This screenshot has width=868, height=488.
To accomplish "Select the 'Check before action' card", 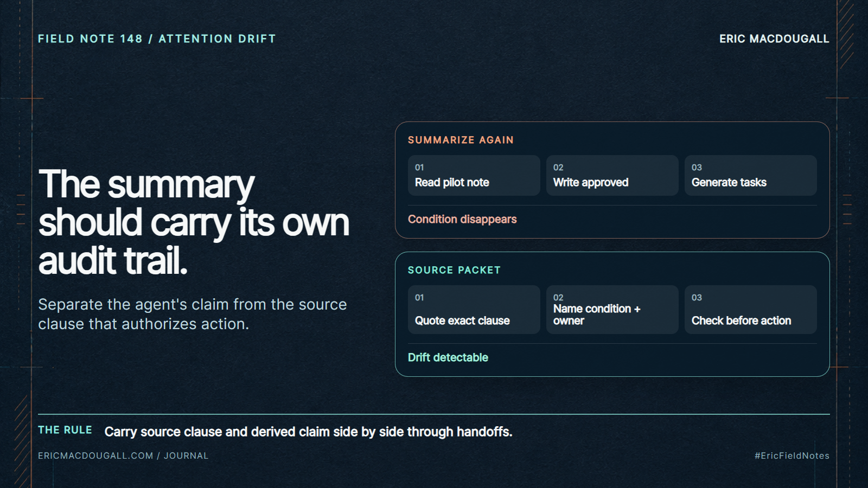I will pyautogui.click(x=750, y=310).
